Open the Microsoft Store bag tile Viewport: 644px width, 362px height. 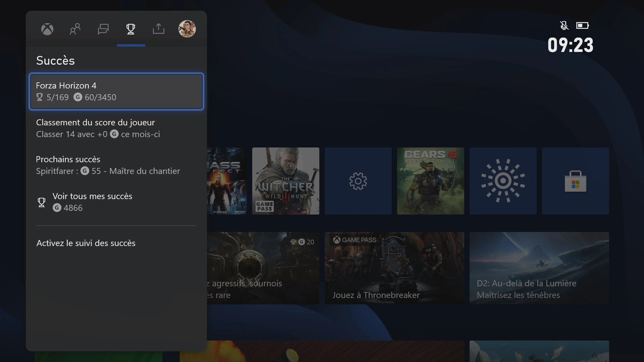click(x=575, y=181)
